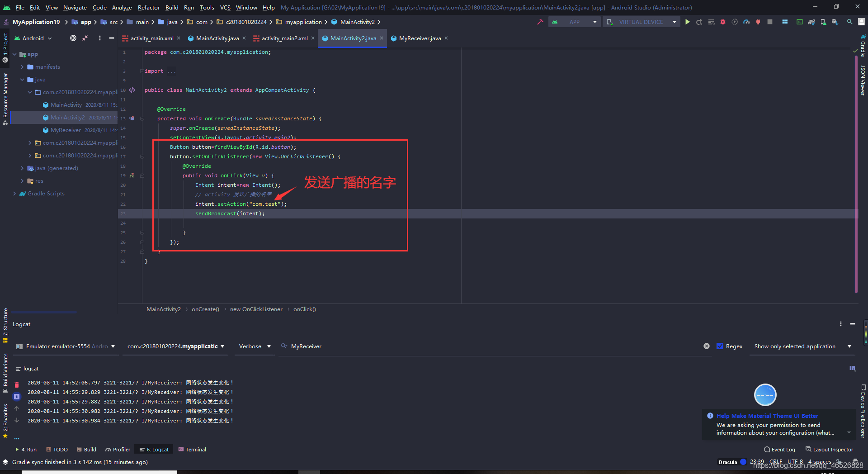Start debugging with the red bug icon
The image size is (868, 474).
coord(722,22)
